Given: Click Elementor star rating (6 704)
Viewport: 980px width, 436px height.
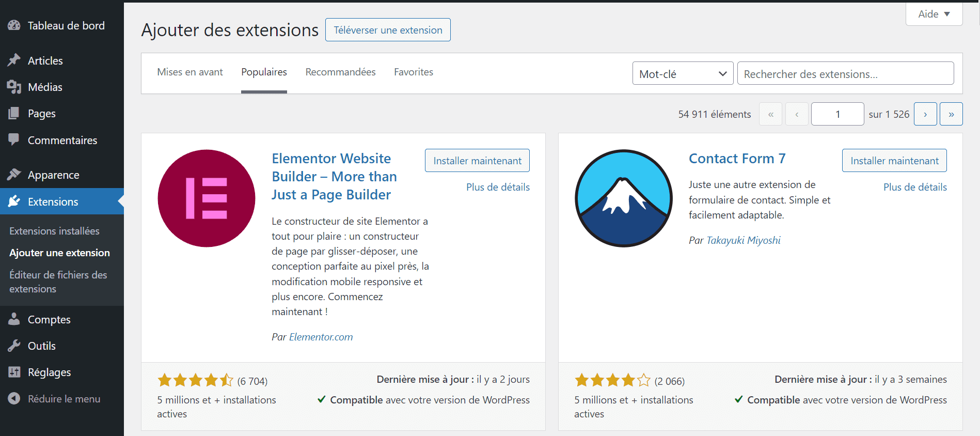Looking at the screenshot, I should click(x=212, y=381).
